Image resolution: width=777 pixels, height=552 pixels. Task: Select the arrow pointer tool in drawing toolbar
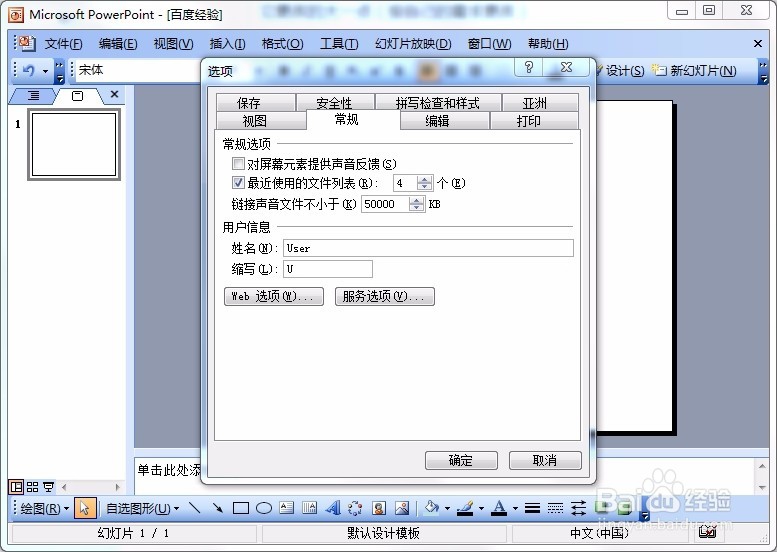(x=84, y=508)
